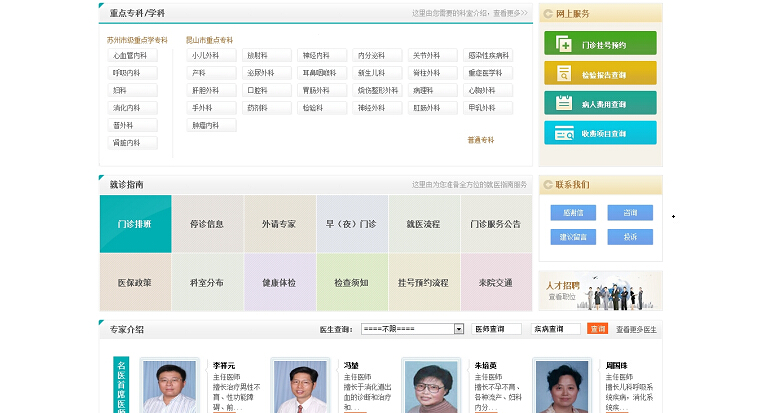Open 朱培英 doctor portrait

pos(431,387)
